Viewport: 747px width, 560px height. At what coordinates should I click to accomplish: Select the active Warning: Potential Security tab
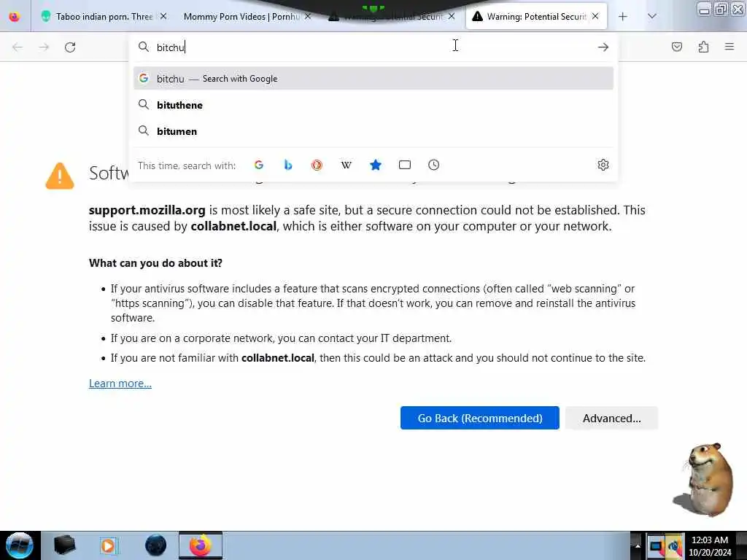coord(536,17)
